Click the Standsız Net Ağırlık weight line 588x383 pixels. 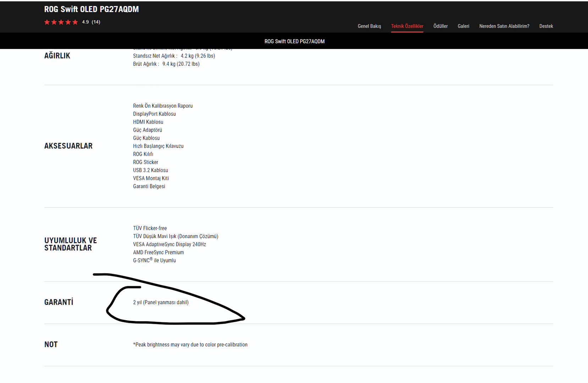[x=174, y=56]
